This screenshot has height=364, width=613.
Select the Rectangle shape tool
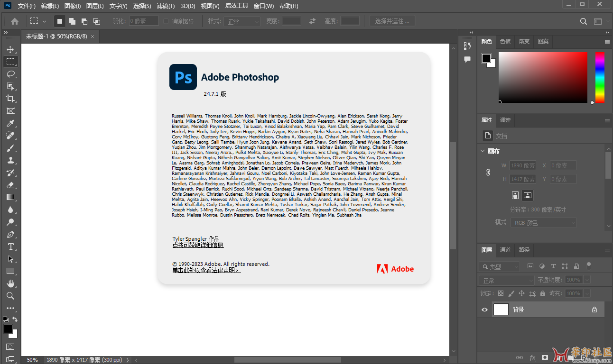(10, 271)
